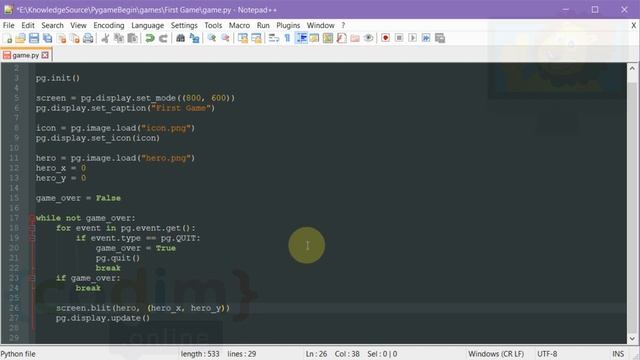Print the document using the printer icon

click(88, 38)
